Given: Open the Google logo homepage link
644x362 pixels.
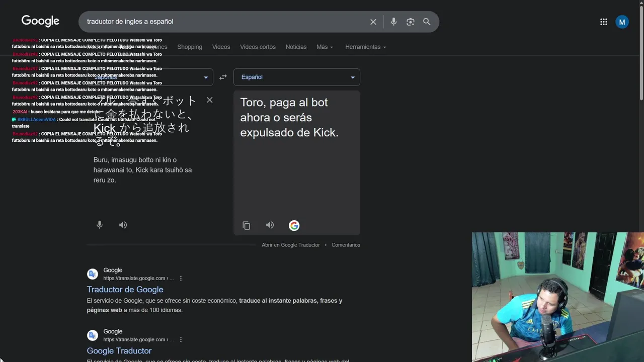Looking at the screenshot, I should [40, 21].
